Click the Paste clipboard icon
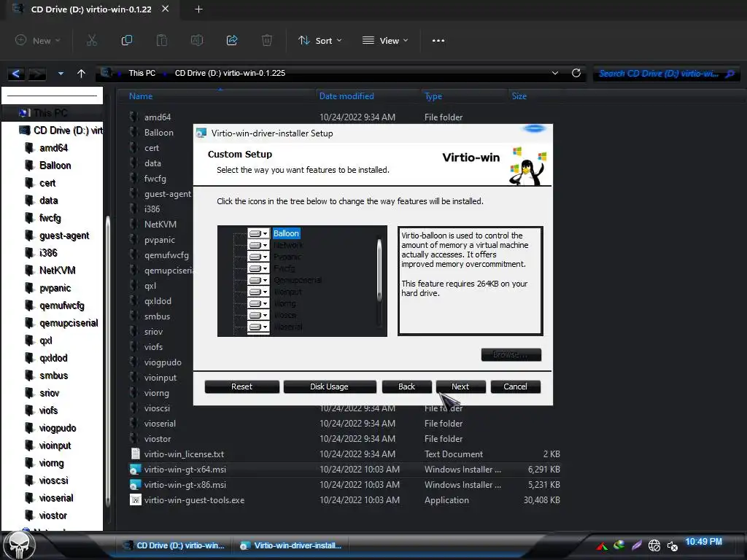The image size is (747, 560). pos(162,41)
